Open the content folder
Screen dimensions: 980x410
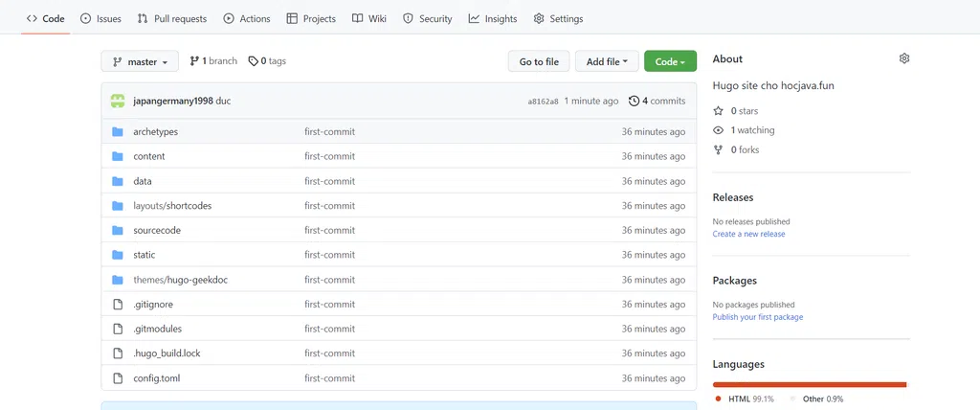pyautogui.click(x=149, y=156)
